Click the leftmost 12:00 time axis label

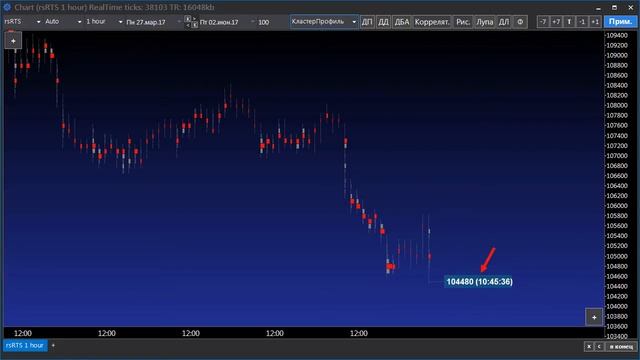pos(23,333)
